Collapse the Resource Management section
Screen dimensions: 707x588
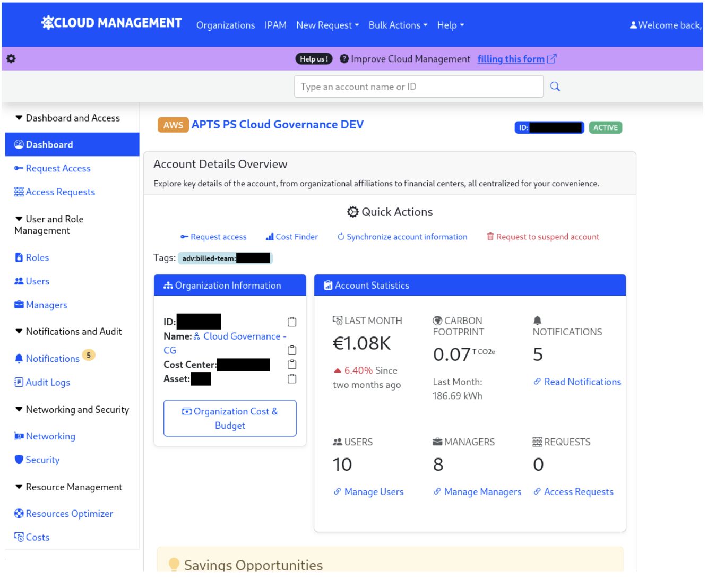(x=68, y=487)
